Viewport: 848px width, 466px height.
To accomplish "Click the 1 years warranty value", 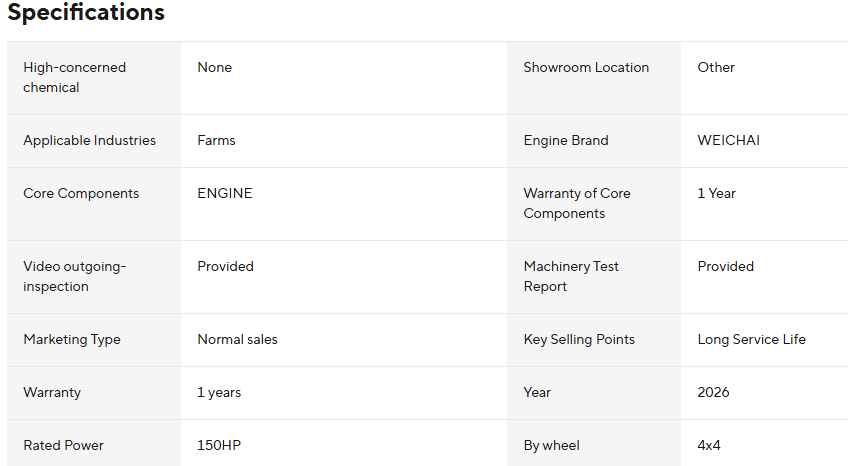I will point(219,393).
